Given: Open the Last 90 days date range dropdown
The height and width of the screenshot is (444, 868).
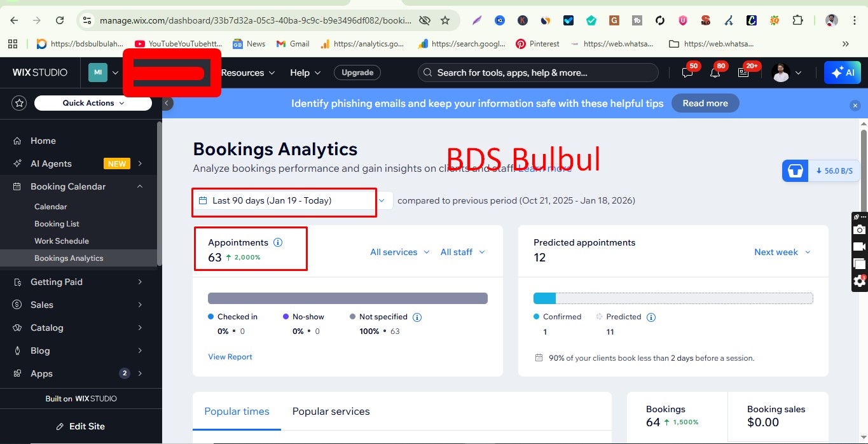Looking at the screenshot, I should [x=284, y=200].
